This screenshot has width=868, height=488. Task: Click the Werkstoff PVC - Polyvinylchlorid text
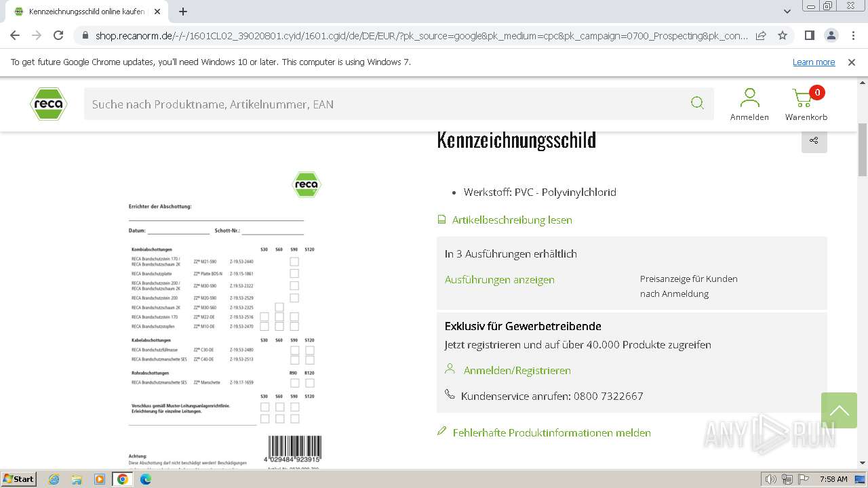click(x=540, y=192)
